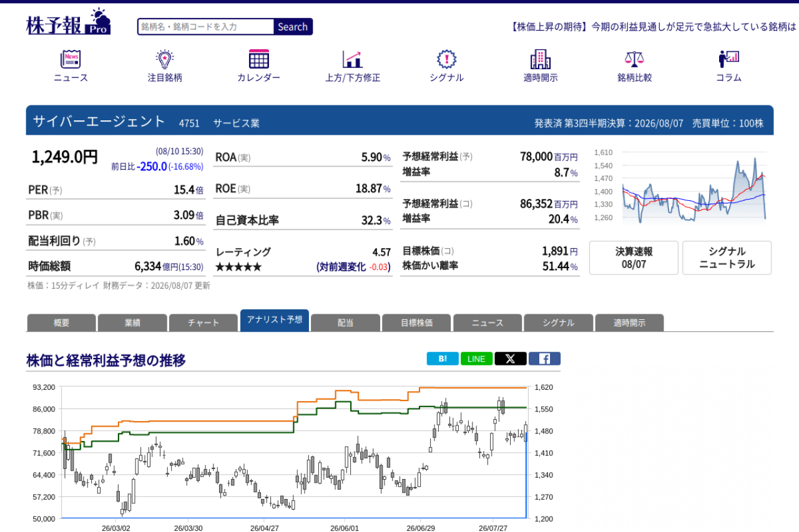This screenshot has height=532, width=799.
Task: Open the シグナル signal badge icon
Action: point(446,59)
